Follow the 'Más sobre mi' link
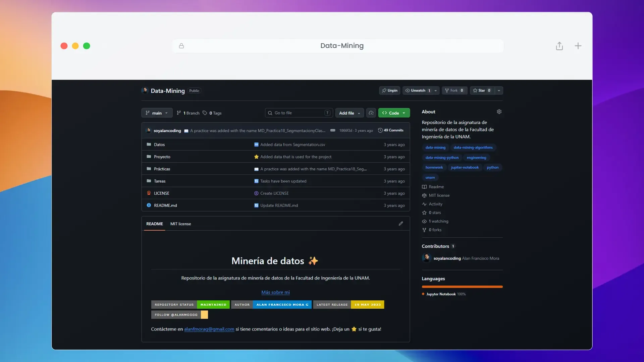Viewport: 644px width, 362px height. click(275, 292)
